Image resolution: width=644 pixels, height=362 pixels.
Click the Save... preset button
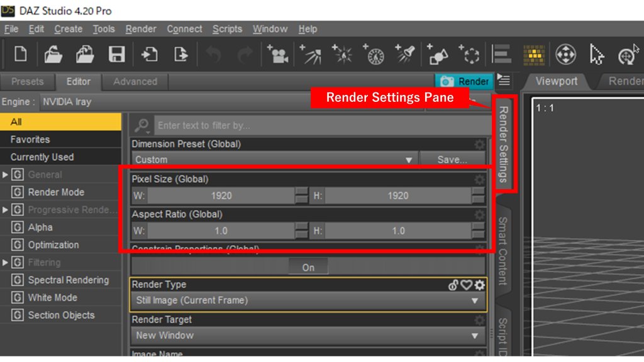(452, 160)
